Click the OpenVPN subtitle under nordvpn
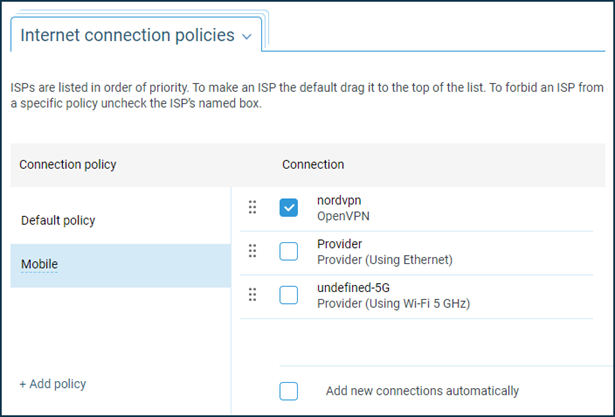This screenshot has height=417, width=615. [x=344, y=216]
